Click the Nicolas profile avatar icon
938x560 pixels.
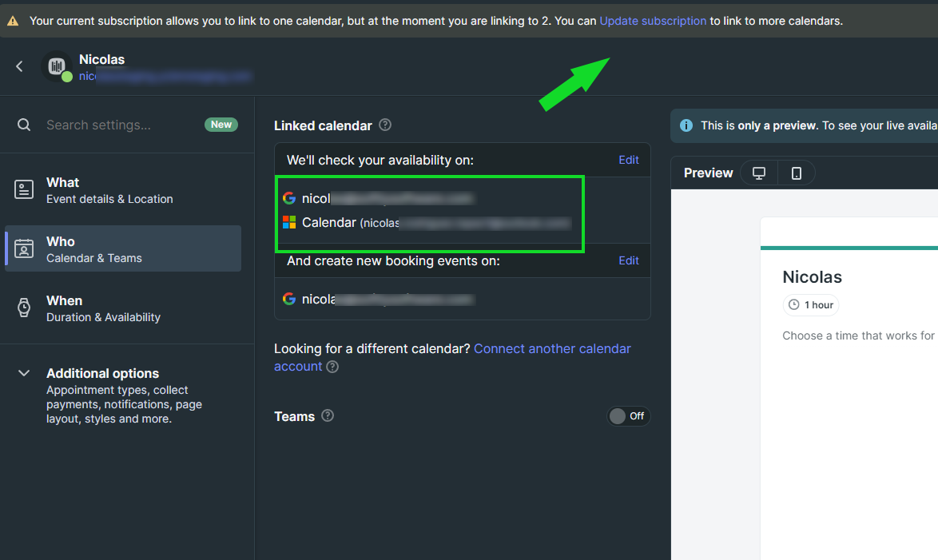click(x=56, y=66)
